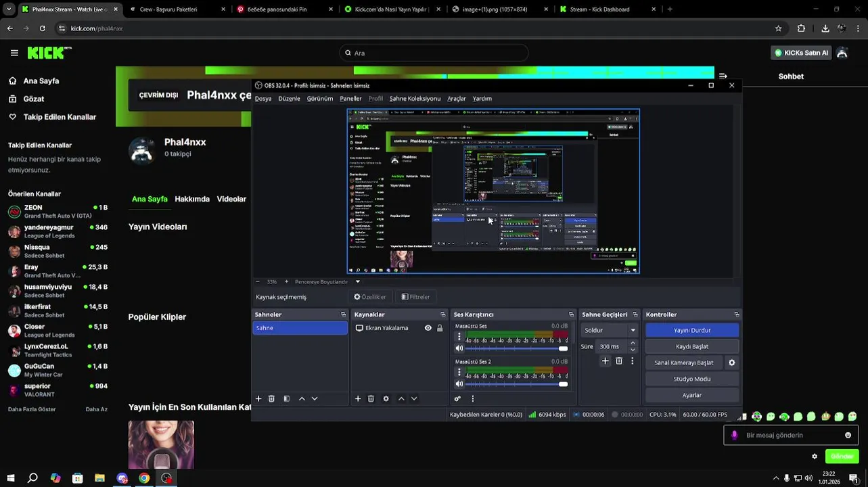Open the Yardım menu in OBS
The height and width of the screenshot is (487, 868).
482,99
